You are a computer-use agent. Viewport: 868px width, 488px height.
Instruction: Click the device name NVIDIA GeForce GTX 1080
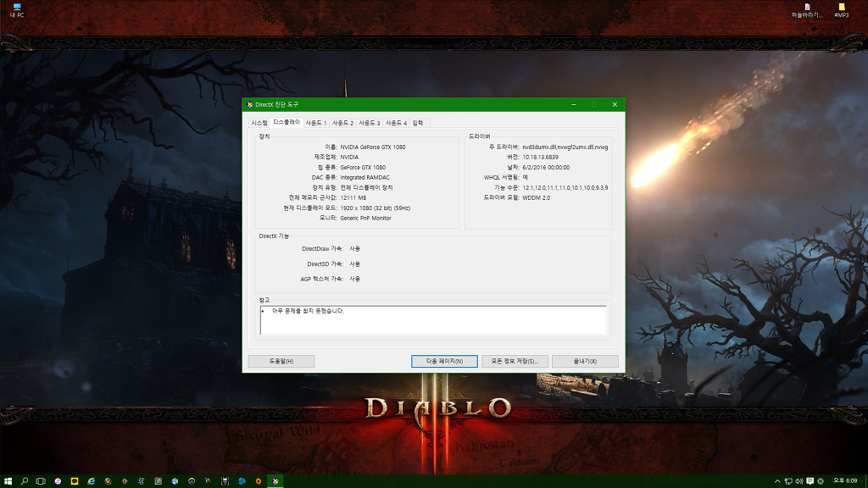373,147
